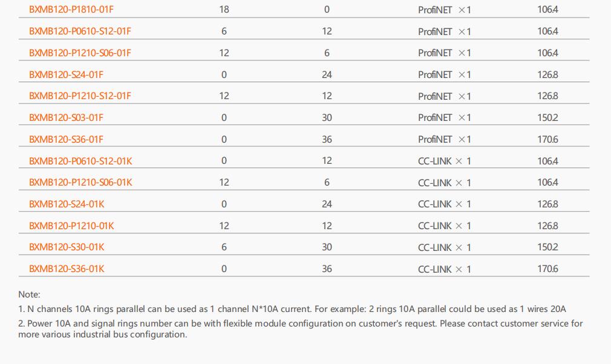Select the BXMB120-P1210-01K model link

tap(72, 226)
